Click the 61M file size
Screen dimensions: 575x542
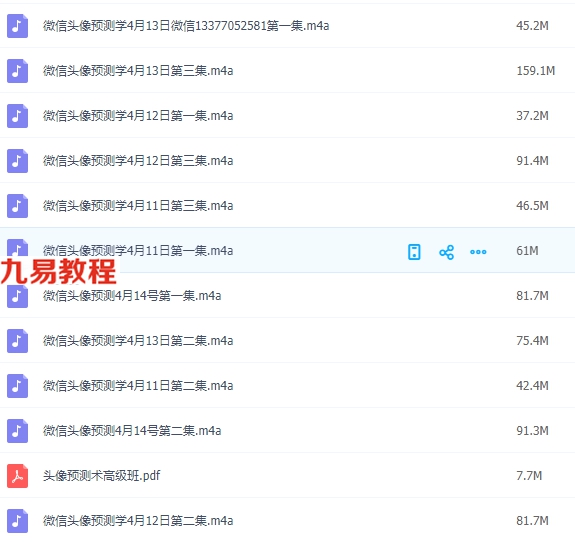click(527, 251)
